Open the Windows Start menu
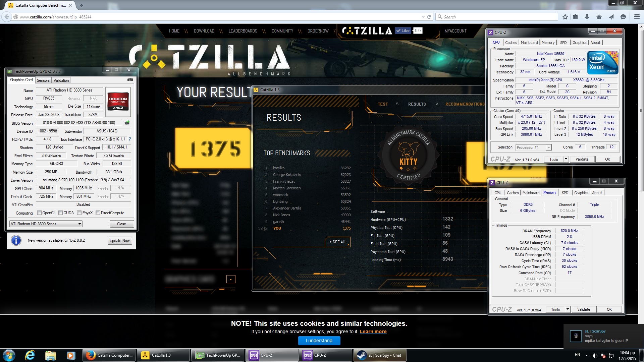This screenshot has height=362, width=644. point(9,355)
